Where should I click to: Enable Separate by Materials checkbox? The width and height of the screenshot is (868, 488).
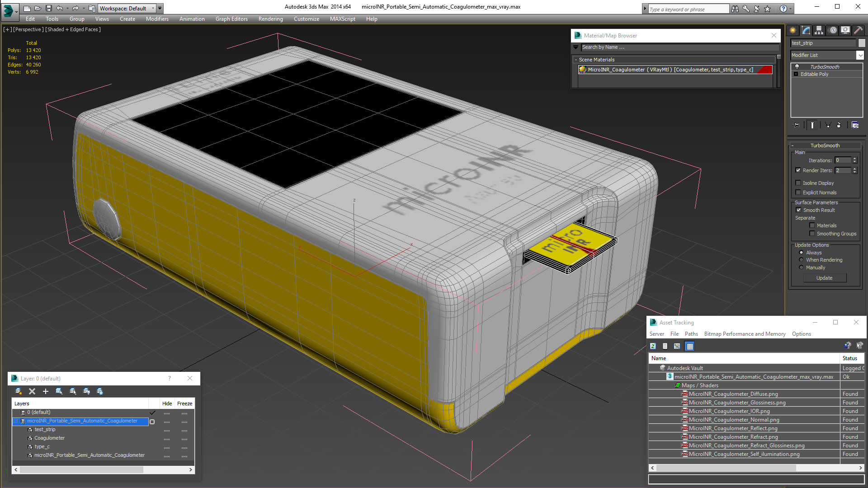[x=812, y=225]
